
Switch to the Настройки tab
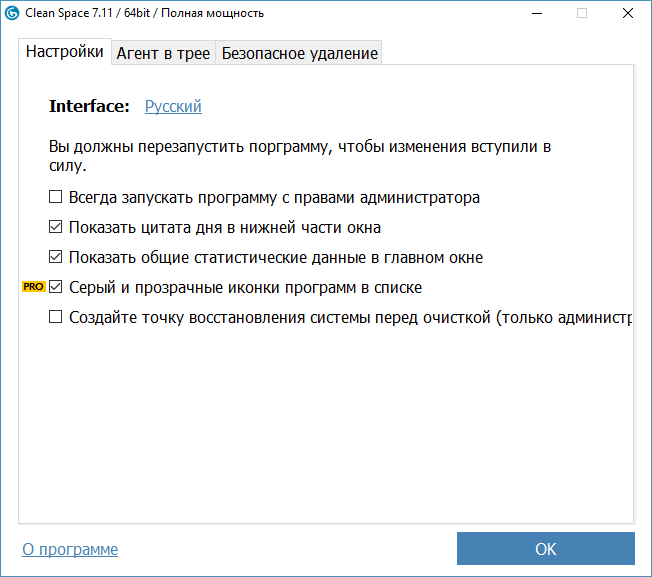tap(65, 52)
